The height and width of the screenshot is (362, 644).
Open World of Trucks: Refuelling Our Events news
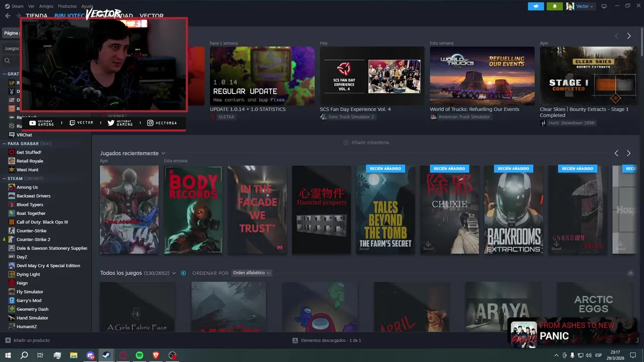tap(482, 76)
